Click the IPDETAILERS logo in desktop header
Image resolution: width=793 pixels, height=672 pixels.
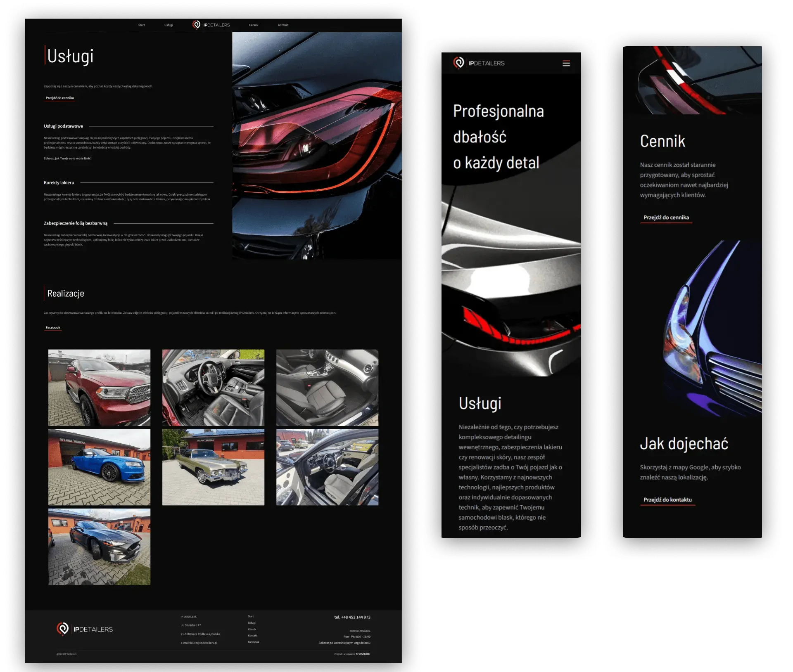point(211,25)
